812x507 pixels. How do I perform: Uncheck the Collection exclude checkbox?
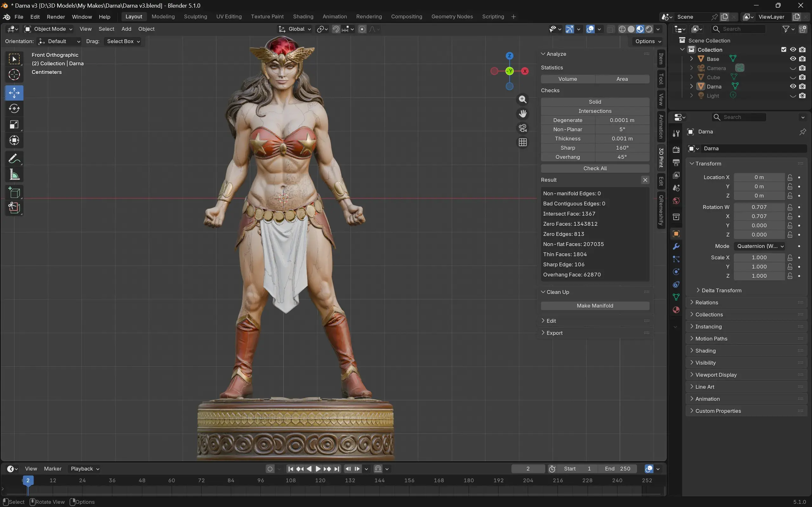[784, 50]
